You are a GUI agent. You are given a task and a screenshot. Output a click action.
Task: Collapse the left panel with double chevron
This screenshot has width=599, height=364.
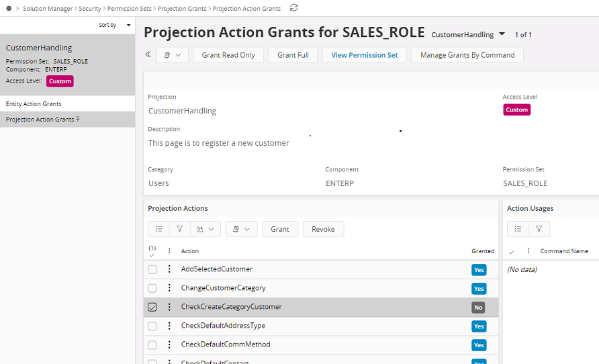pyautogui.click(x=148, y=55)
